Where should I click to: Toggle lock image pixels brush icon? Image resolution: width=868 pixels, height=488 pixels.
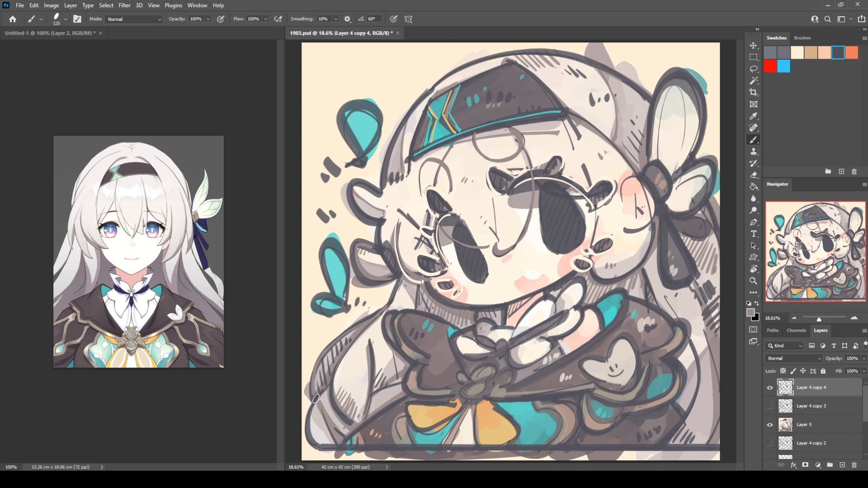pyautogui.click(x=793, y=371)
